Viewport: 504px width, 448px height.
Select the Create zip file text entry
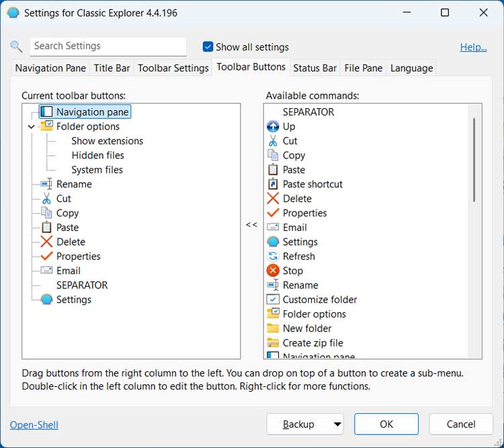(312, 343)
